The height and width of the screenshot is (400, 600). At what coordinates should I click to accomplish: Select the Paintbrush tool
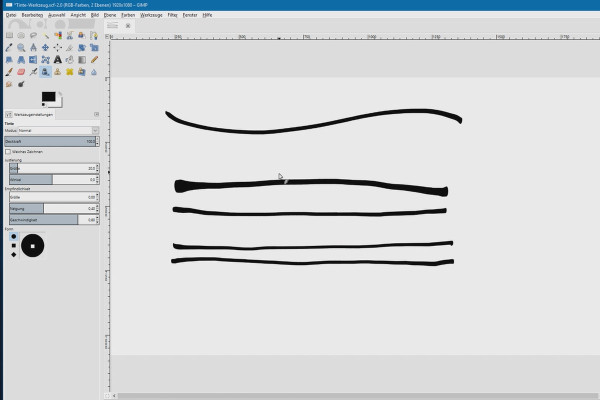9,72
